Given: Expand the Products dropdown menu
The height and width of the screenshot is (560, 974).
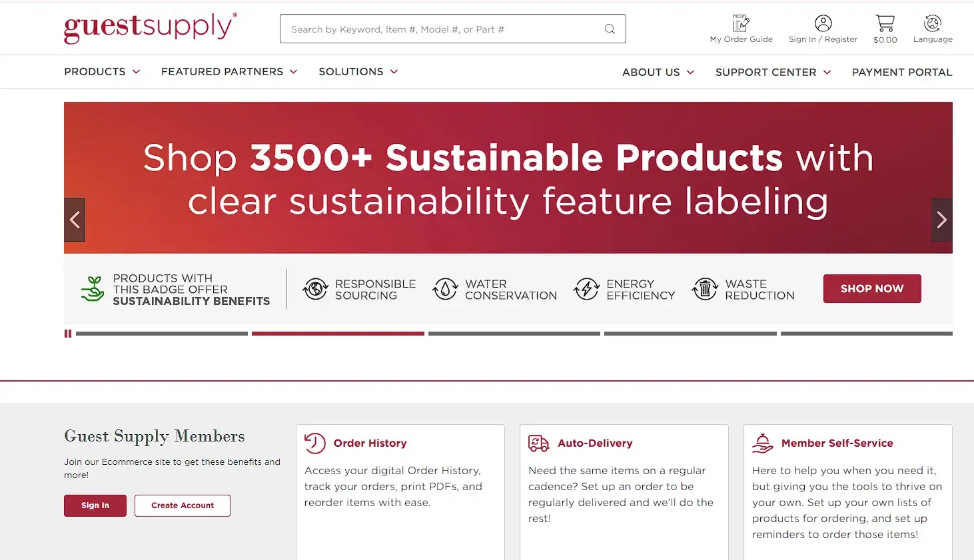Looking at the screenshot, I should pyautogui.click(x=102, y=72).
